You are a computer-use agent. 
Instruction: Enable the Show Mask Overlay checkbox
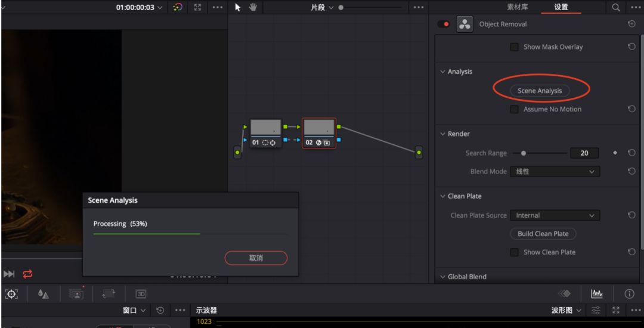tap(514, 47)
